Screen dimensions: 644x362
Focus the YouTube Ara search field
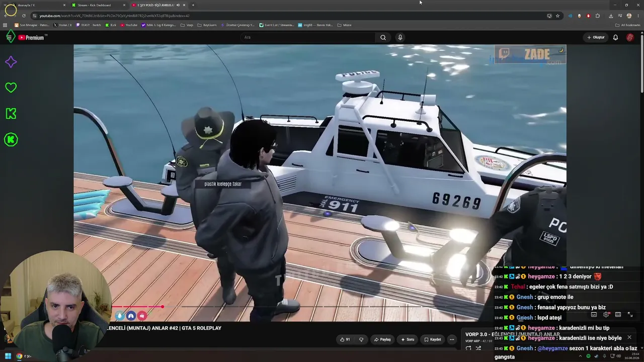coord(307,37)
